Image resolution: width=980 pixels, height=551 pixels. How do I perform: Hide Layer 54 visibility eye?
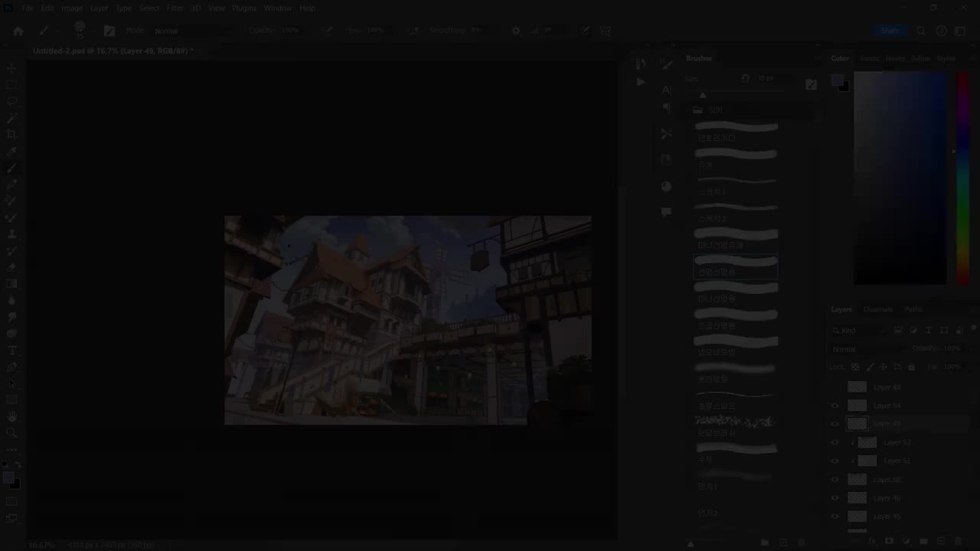[x=835, y=406]
